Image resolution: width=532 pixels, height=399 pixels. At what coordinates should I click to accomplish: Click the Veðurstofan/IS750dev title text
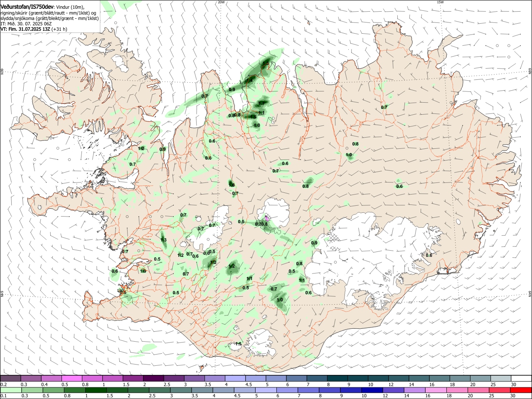[27, 7]
